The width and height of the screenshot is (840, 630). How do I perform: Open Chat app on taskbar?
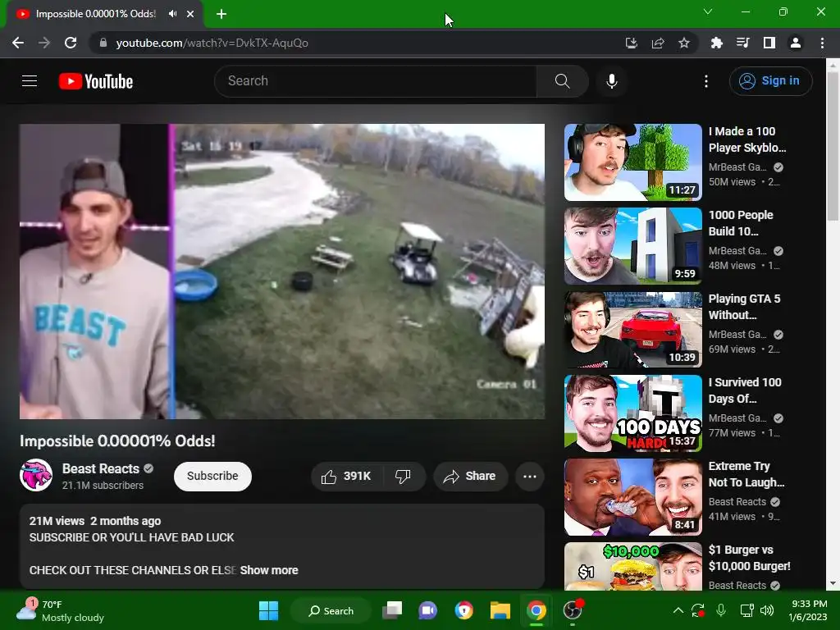pos(427,610)
